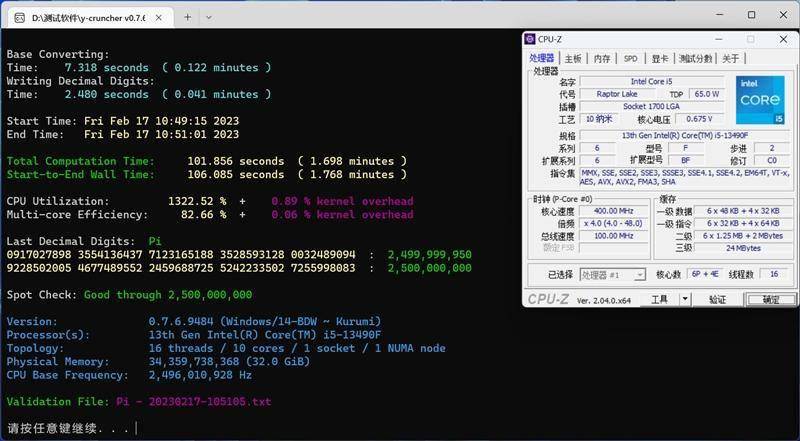Viewport: 800px width, 441px height.
Task: Click the Spot Check result line
Action: [130, 295]
